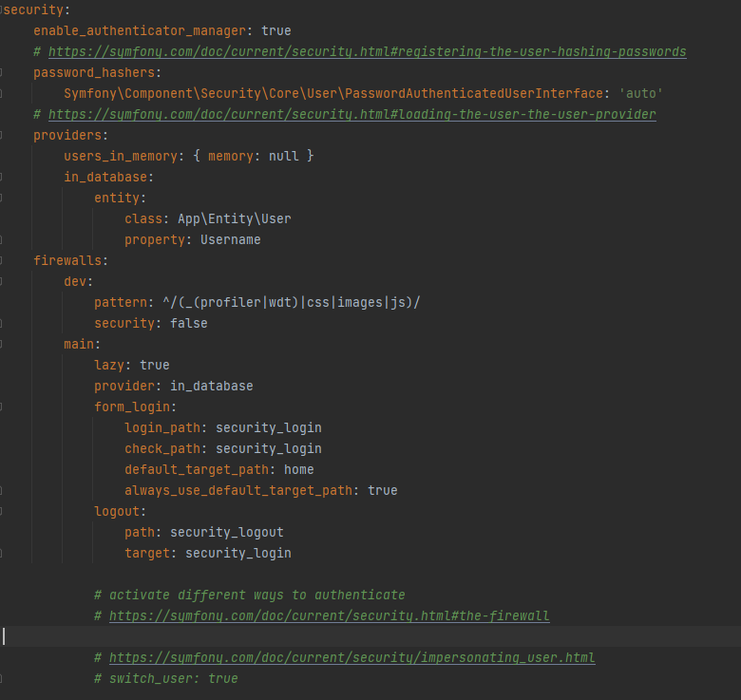Click the "App\Entity\User" value
Image resolution: width=741 pixels, height=700 pixels.
tap(235, 218)
